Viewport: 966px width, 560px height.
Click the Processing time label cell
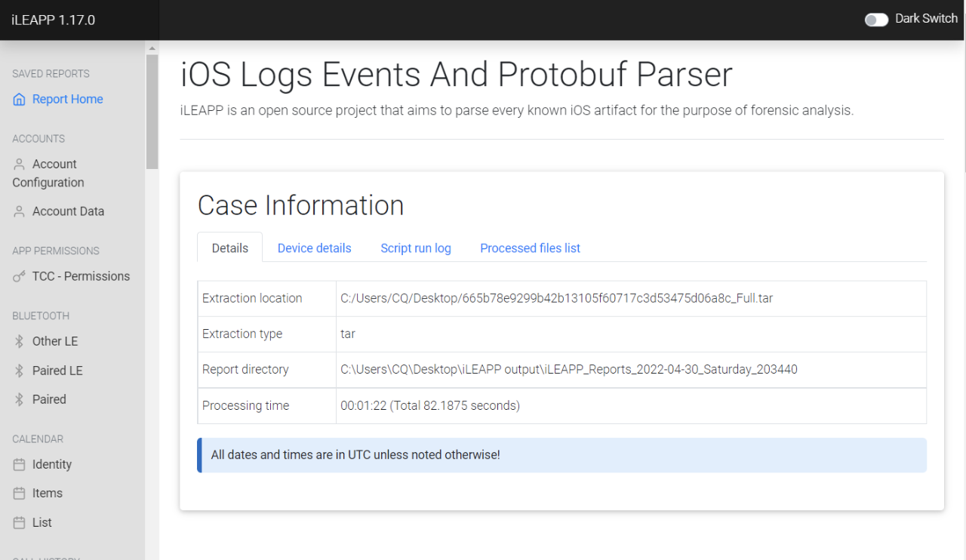(x=267, y=406)
